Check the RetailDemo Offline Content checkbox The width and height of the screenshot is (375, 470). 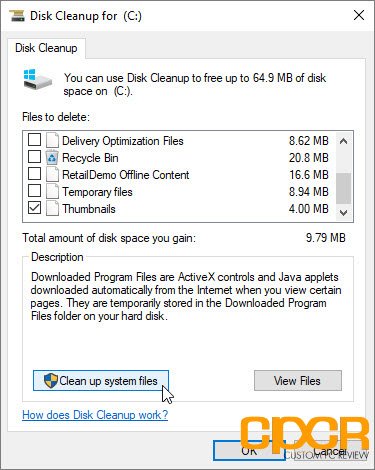tap(34, 174)
